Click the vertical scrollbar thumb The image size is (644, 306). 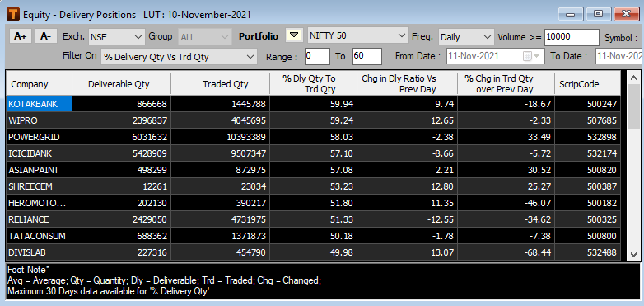click(x=634, y=106)
